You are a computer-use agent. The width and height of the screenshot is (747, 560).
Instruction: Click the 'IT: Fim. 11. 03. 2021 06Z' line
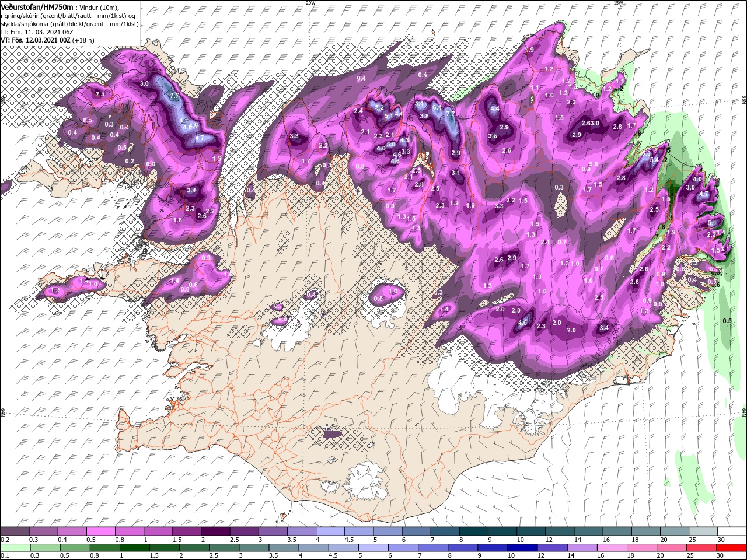36,32
